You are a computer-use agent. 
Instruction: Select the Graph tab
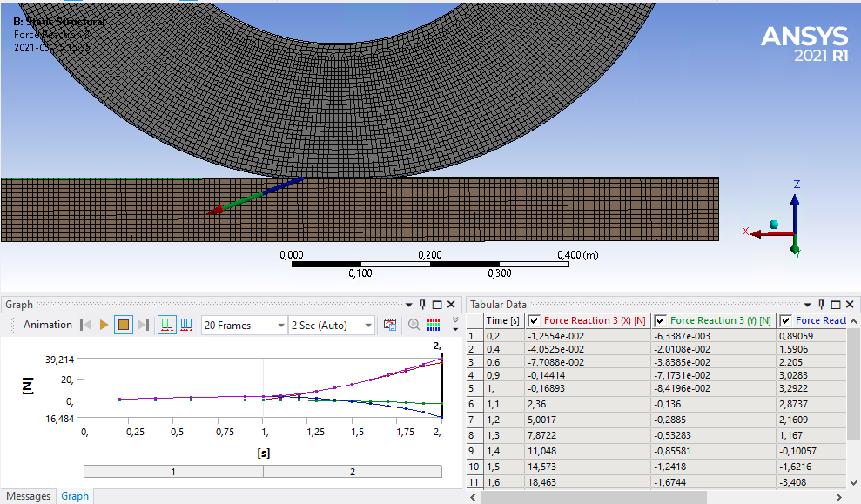(75, 496)
